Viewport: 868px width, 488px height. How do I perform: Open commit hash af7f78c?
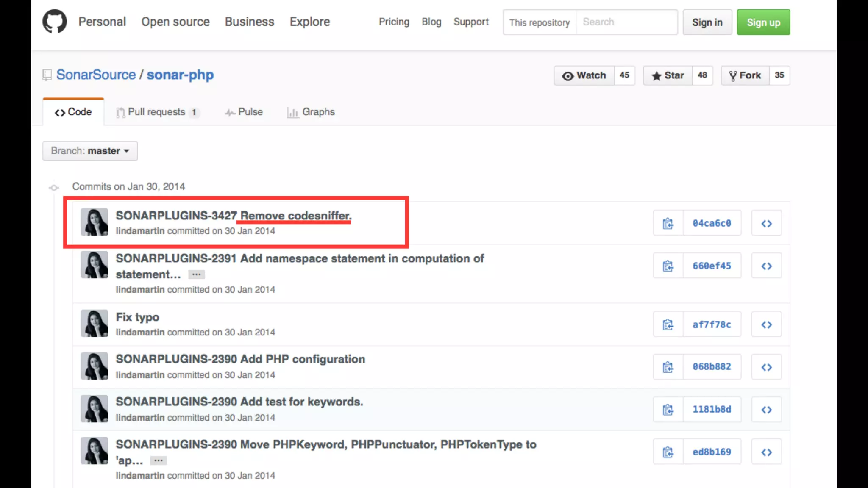click(712, 324)
